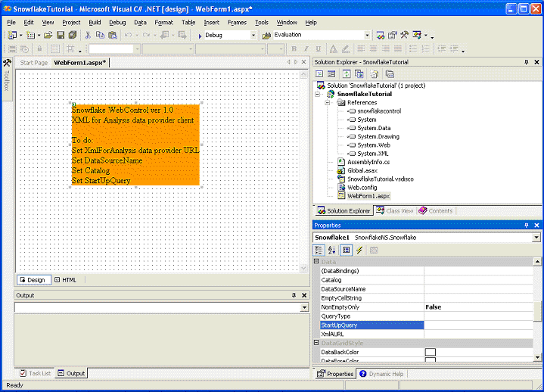Show Events with the lightning bolt icon

[x=359, y=250]
